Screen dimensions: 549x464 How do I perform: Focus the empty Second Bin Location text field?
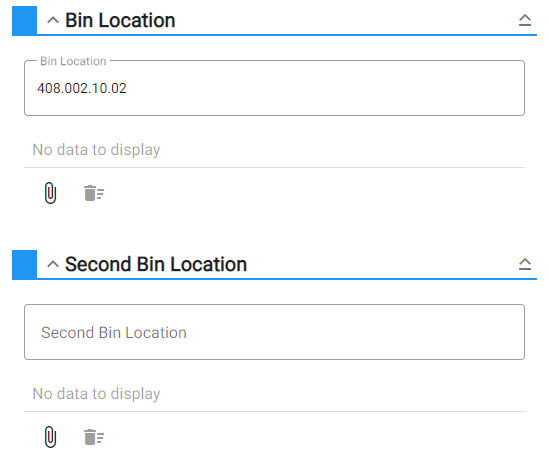point(274,332)
